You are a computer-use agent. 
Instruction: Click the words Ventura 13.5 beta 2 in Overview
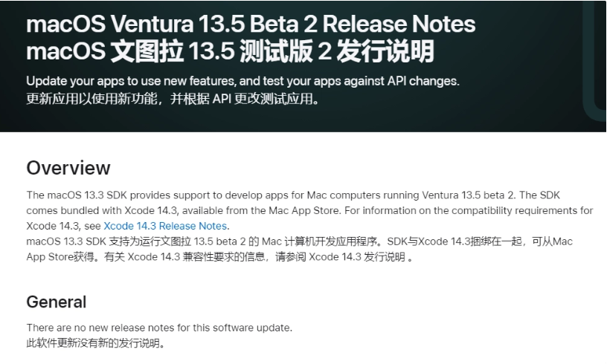click(469, 195)
